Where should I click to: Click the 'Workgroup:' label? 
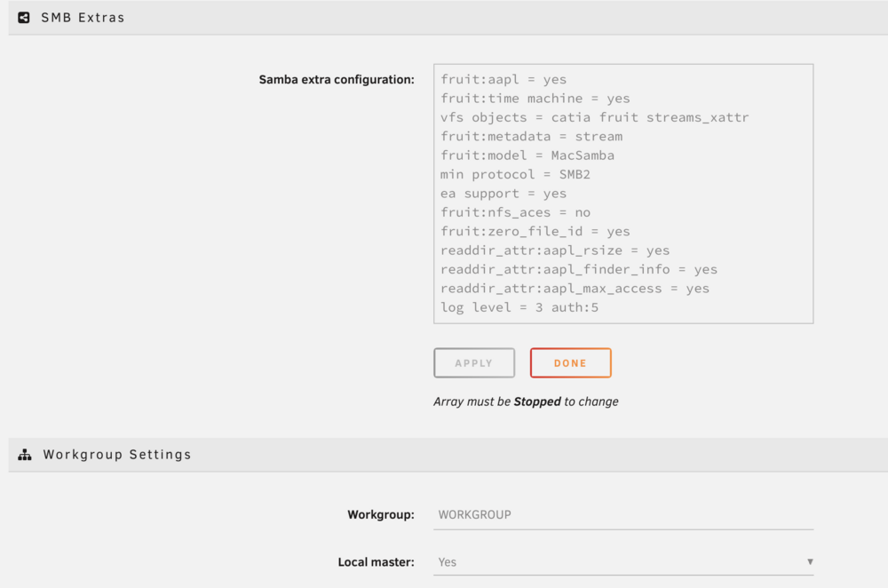(381, 515)
